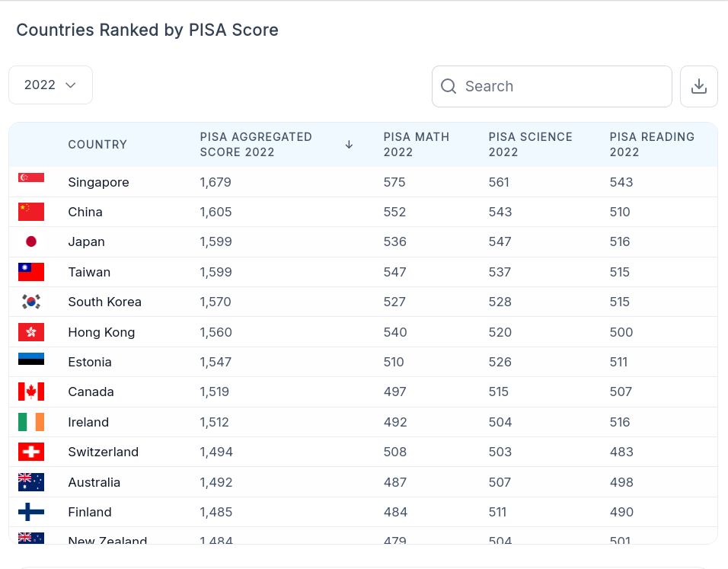Click the Switzerland flag icon

[x=31, y=452]
